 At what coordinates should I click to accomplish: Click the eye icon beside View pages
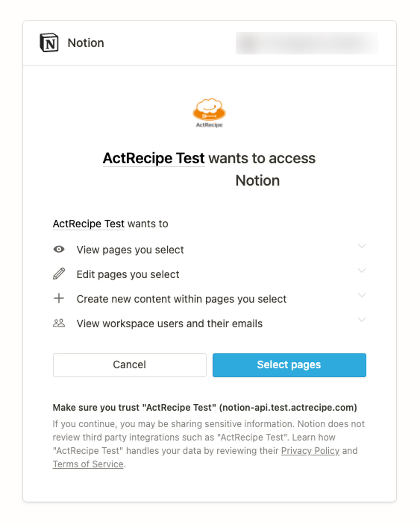click(59, 249)
